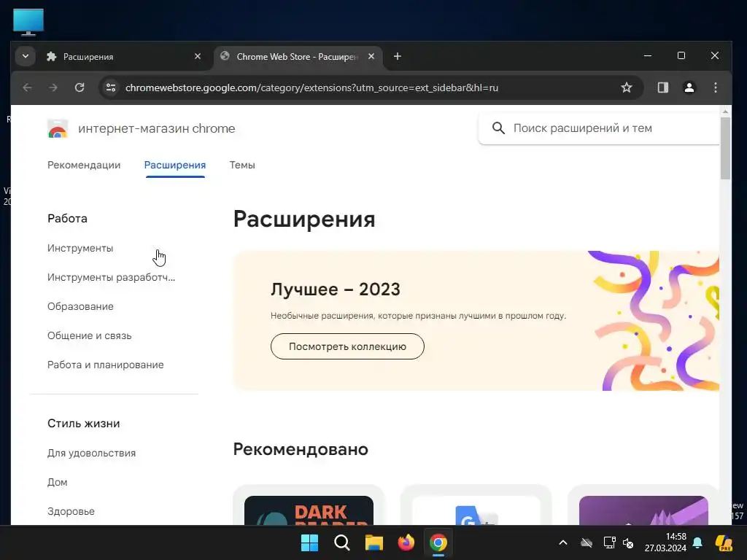The height and width of the screenshot is (560, 747).
Task: Open notifications bell icon
Action: coord(697,542)
